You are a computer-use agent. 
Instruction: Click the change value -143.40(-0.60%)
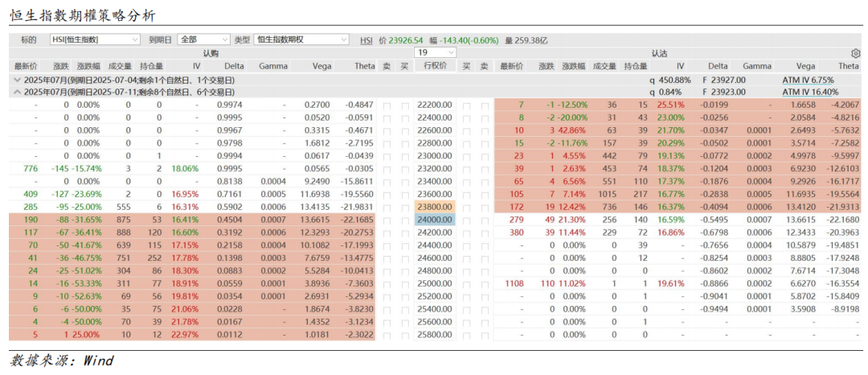tap(469, 40)
